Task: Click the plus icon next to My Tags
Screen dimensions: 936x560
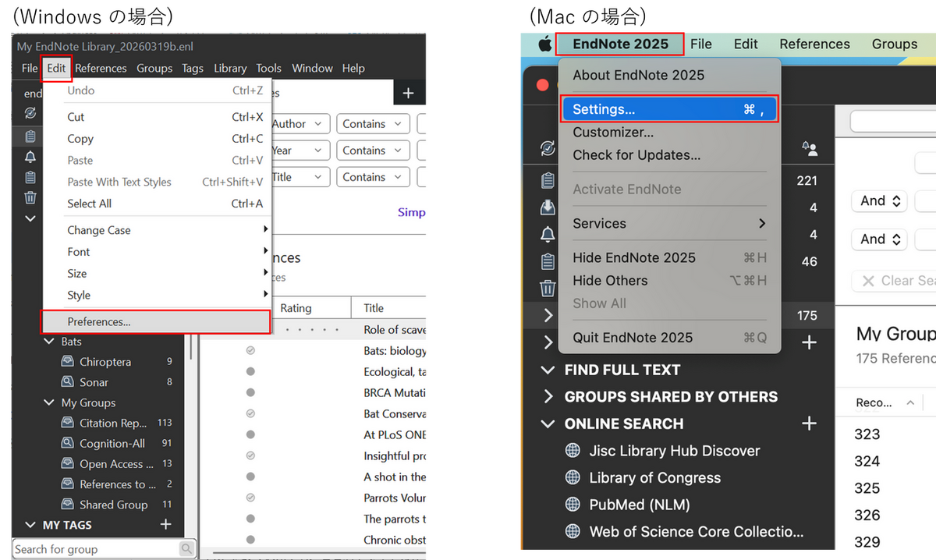Action: coord(165,525)
